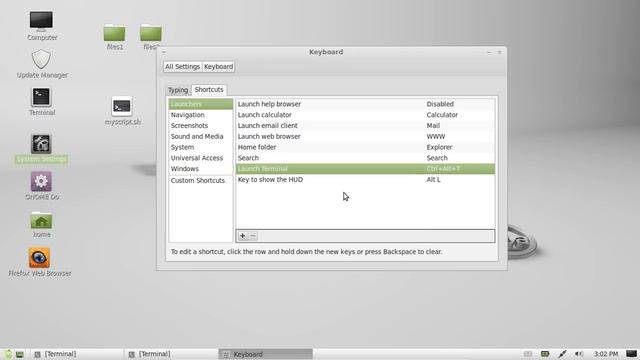Open the home folder desktop icon

(x=41, y=220)
